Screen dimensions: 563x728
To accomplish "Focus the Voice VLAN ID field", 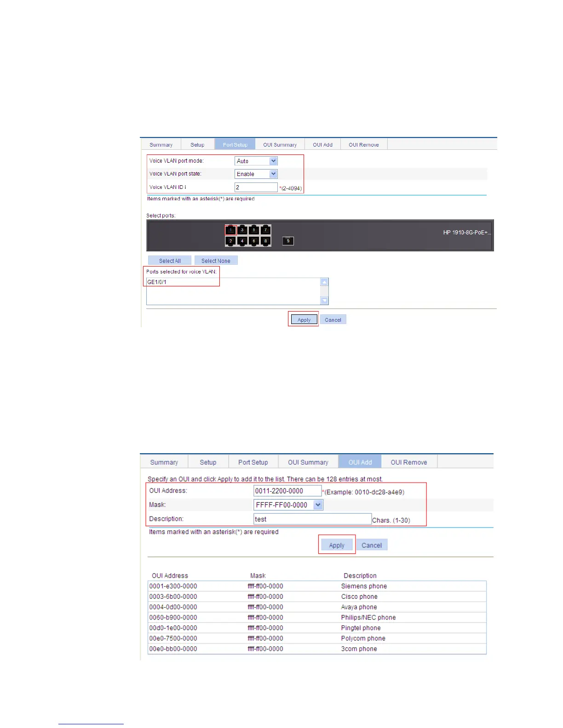I will click(256, 187).
